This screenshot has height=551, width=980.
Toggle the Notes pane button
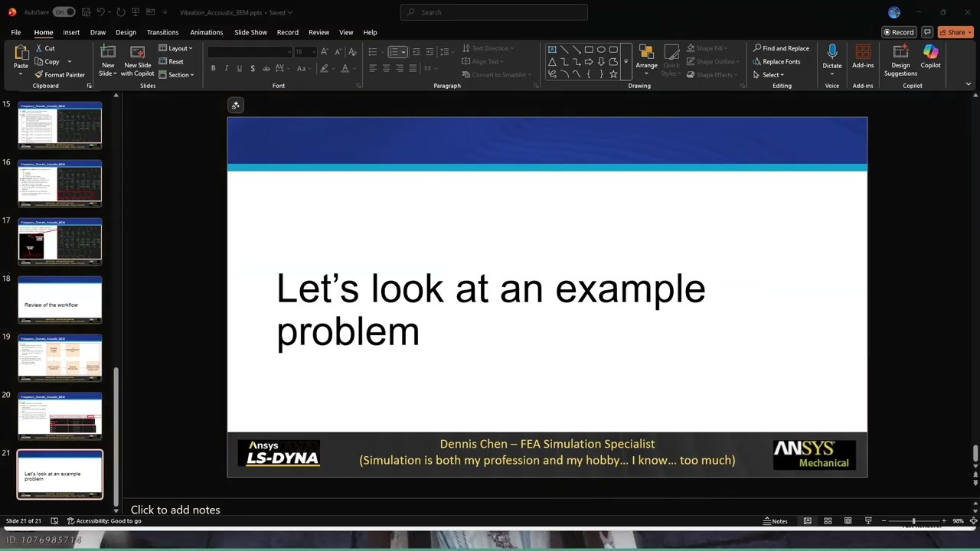(775, 521)
